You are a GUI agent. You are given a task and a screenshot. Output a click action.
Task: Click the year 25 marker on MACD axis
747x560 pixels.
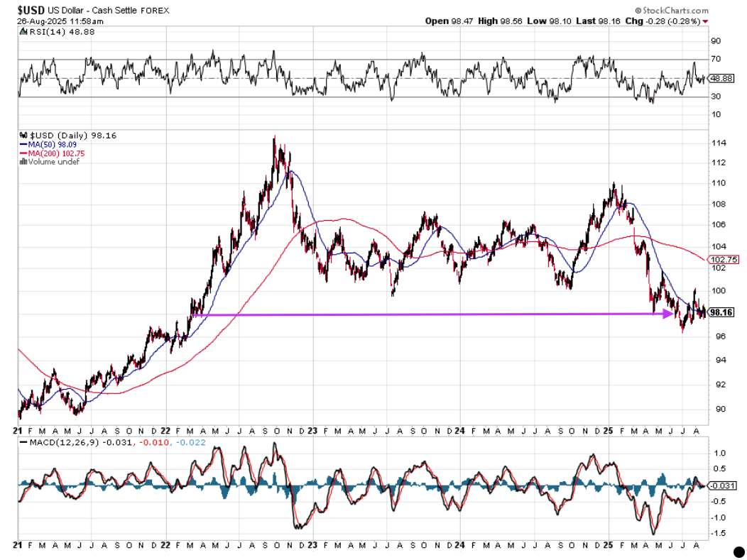(609, 544)
